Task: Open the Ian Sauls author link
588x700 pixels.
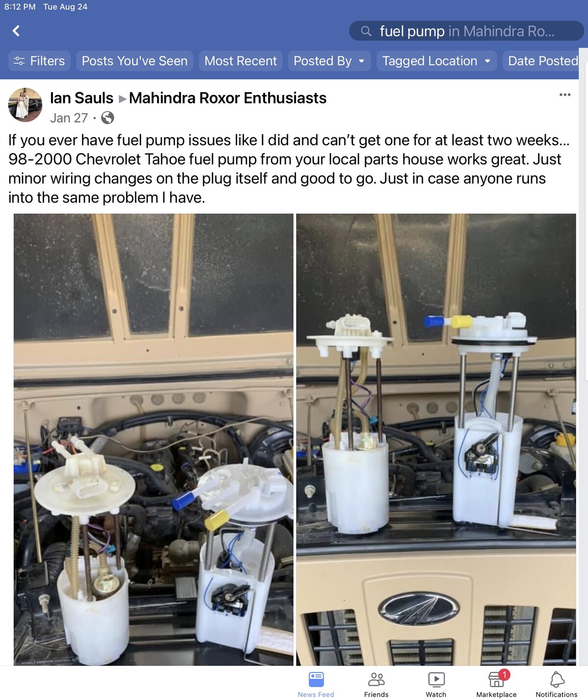Action: [x=82, y=98]
